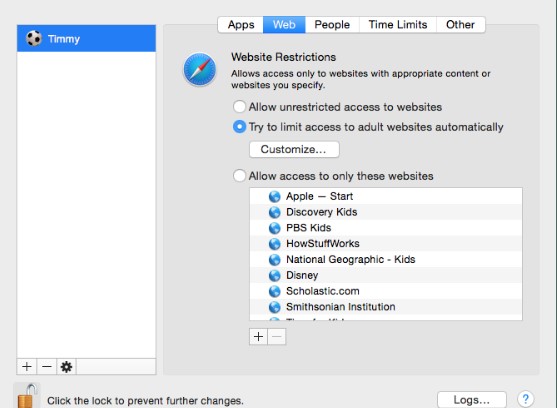Select the HowStuffWorks website entry
The height and width of the screenshot is (408, 557).
click(386, 244)
